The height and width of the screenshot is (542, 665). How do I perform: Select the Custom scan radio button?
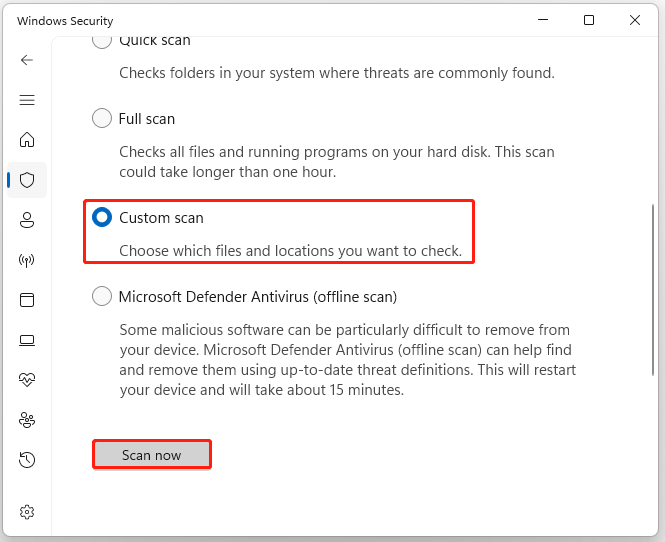click(x=102, y=217)
